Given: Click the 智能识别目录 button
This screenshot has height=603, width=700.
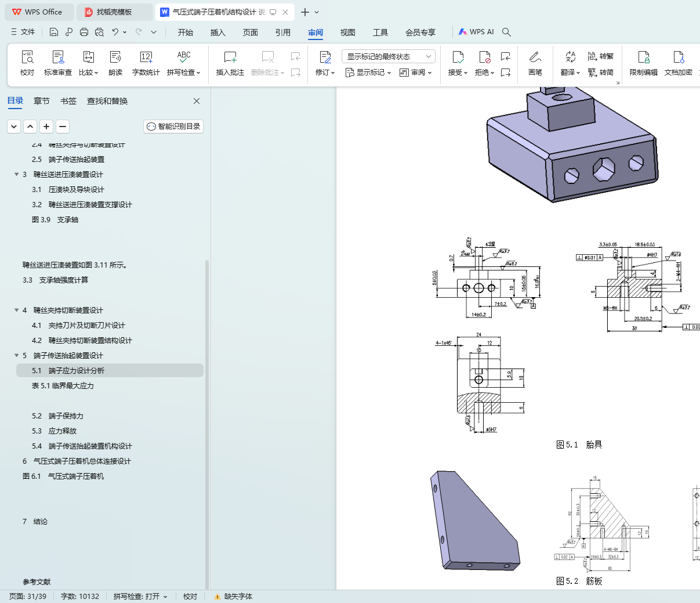Looking at the screenshot, I should click(x=173, y=127).
